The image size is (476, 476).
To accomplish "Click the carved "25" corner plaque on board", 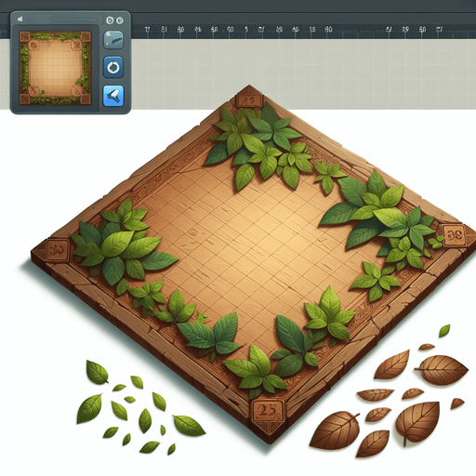I will [x=267, y=410].
